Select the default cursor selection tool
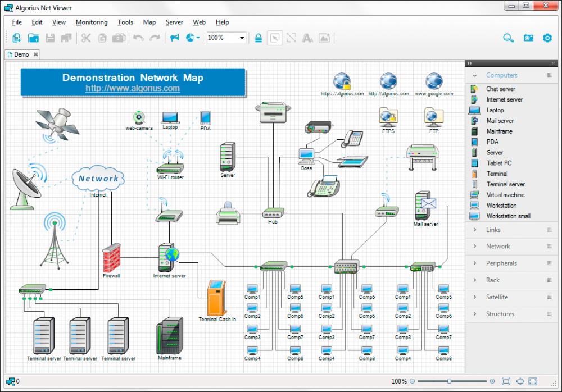 click(275, 38)
